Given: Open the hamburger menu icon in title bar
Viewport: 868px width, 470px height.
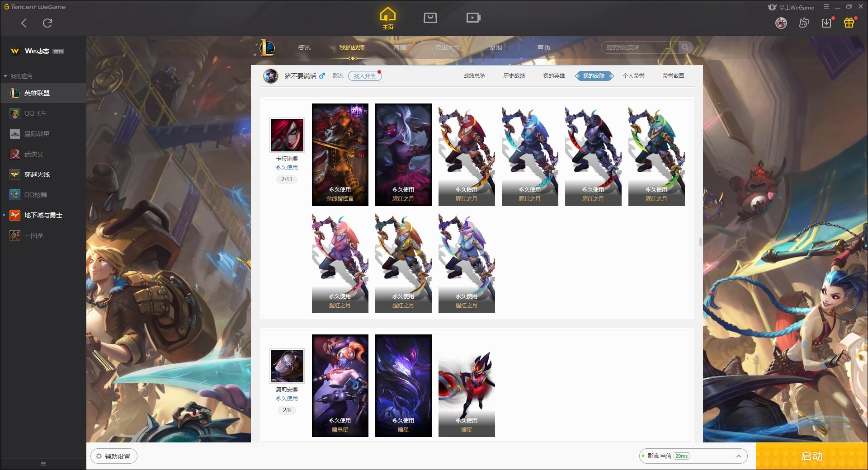Looking at the screenshot, I should (x=826, y=7).
